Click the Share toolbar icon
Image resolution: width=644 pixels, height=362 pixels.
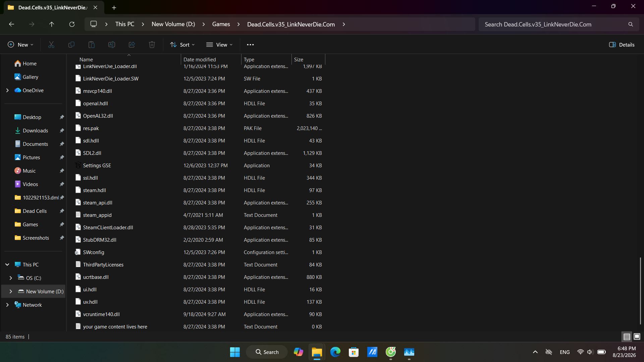point(132,45)
